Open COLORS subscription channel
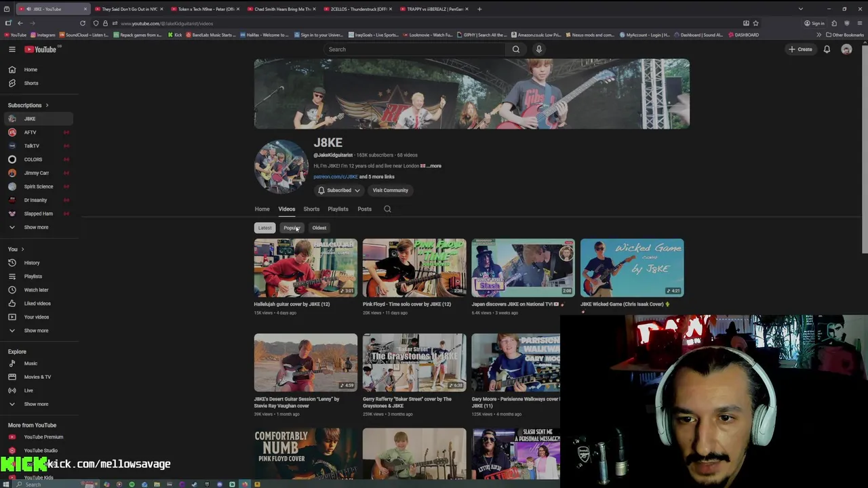This screenshot has width=868, height=488. pos(39,159)
